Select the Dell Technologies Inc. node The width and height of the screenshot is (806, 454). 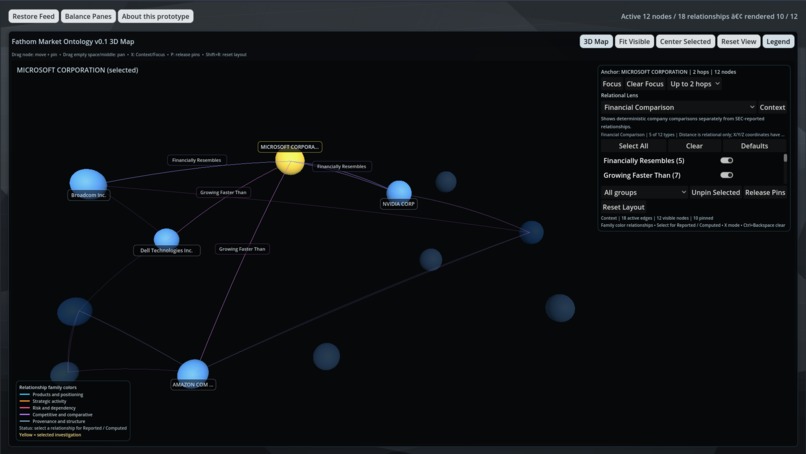point(167,239)
